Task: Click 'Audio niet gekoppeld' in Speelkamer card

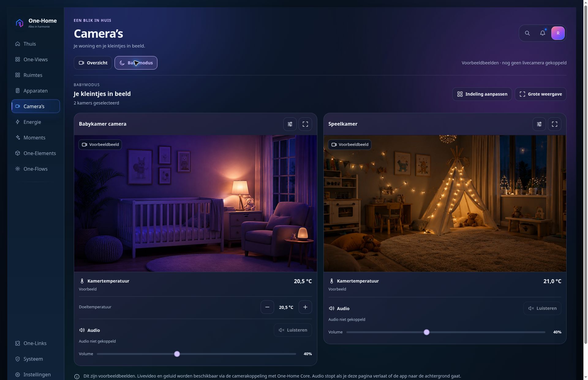Action: point(347,320)
